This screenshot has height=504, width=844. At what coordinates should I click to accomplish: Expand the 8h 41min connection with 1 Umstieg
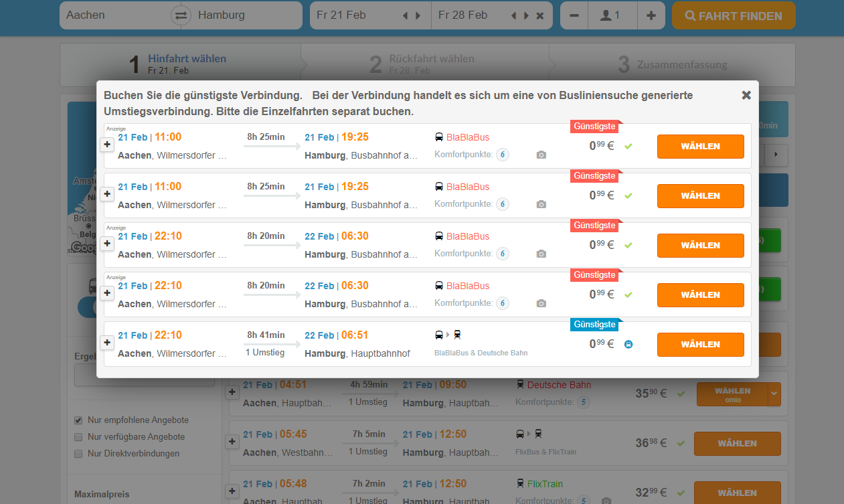(x=106, y=343)
